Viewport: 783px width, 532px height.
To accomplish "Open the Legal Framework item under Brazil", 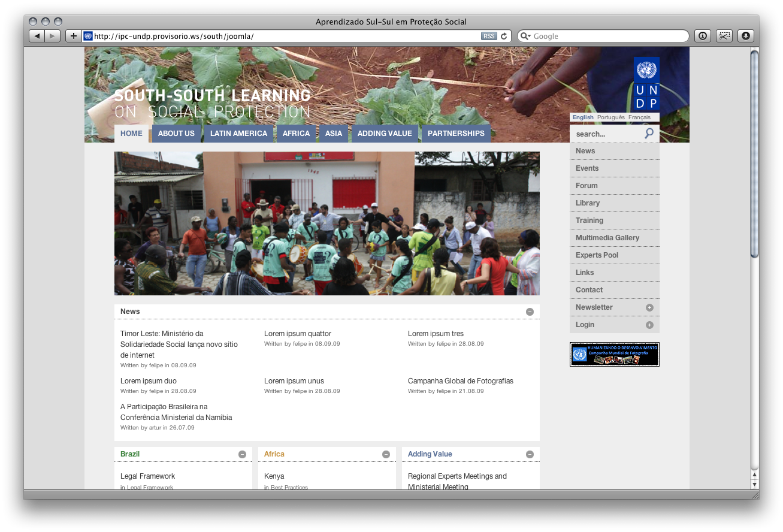I will click(147, 476).
